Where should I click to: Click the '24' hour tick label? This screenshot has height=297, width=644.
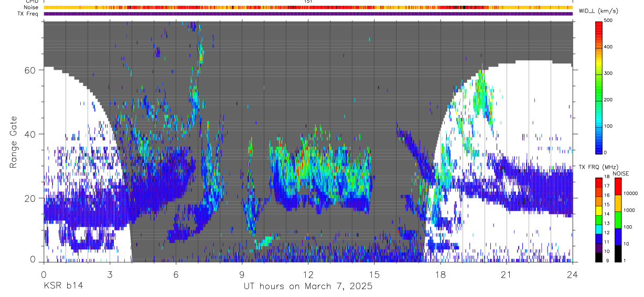(573, 274)
